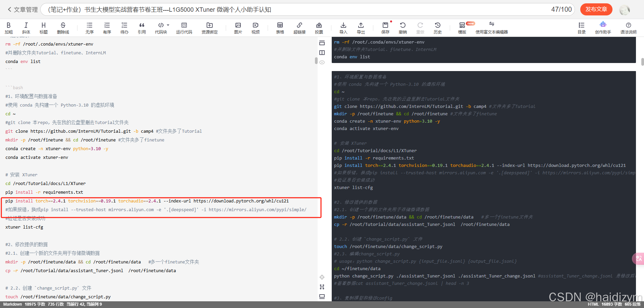Insert a hyperlink (超链接)
The height and width of the screenshot is (308, 644).
[300, 28]
